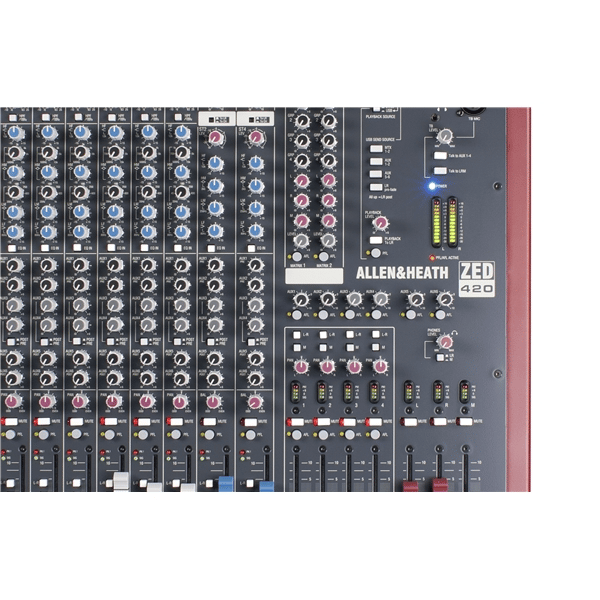
Task: Engage the PLAYBACK To LR button
Action: [376, 240]
